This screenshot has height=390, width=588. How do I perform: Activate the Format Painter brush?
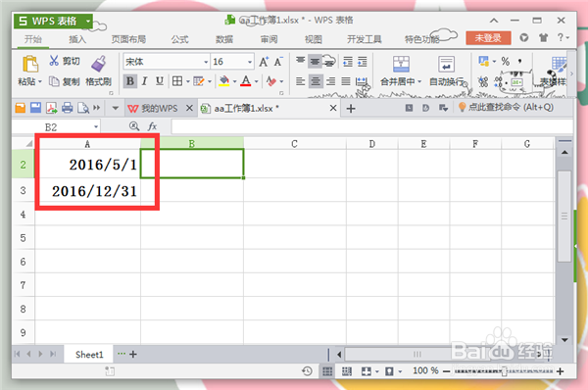tap(99, 64)
